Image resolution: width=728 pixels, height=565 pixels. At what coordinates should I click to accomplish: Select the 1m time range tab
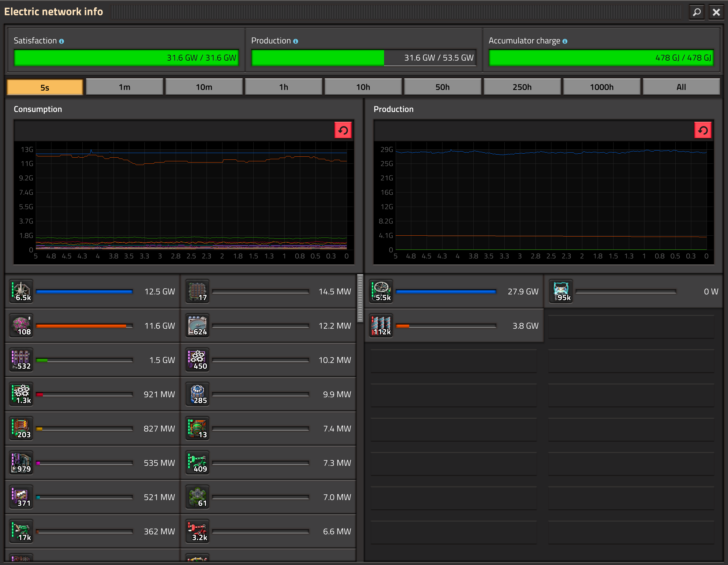[124, 87]
